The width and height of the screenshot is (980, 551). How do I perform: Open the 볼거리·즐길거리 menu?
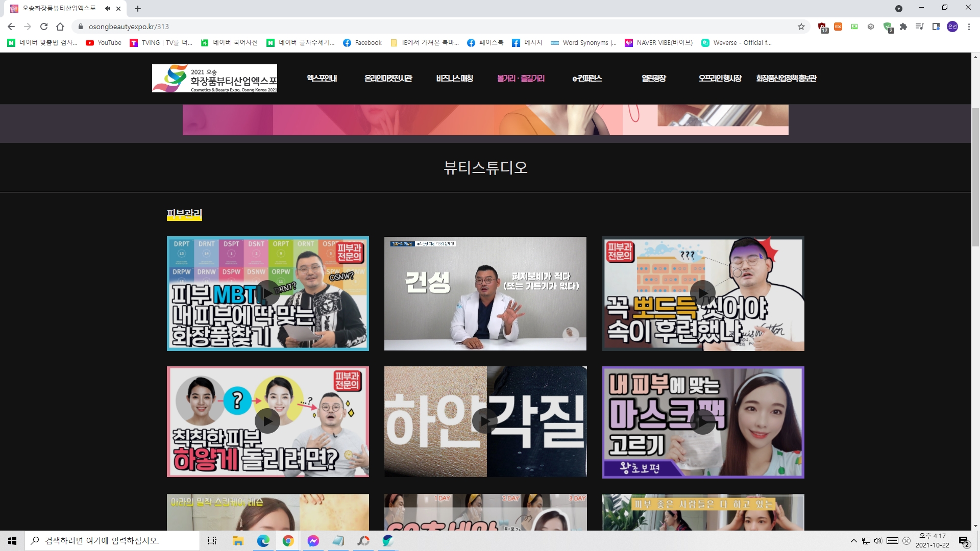pos(521,78)
